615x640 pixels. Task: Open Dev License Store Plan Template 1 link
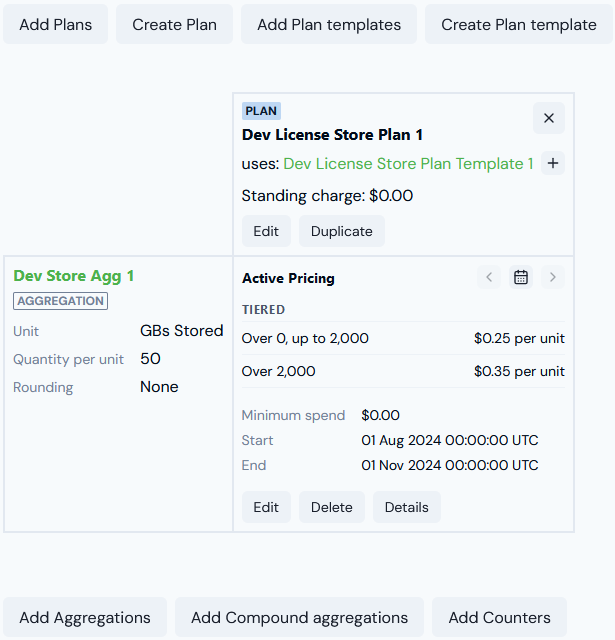click(408, 163)
